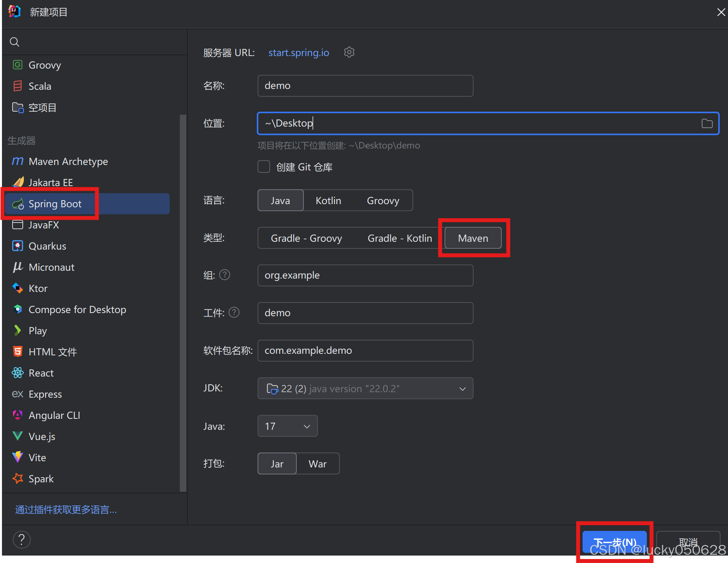Enable the 创建 Git 仓库 checkbox

264,167
